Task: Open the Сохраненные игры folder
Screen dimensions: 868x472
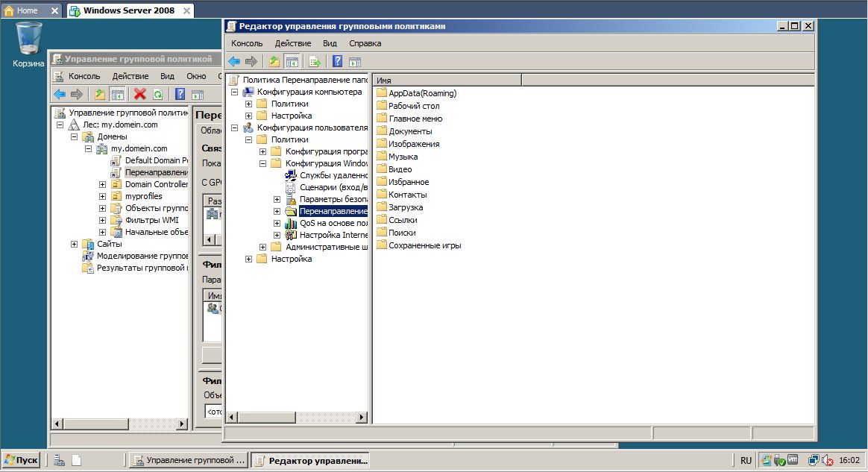Action: [x=418, y=245]
